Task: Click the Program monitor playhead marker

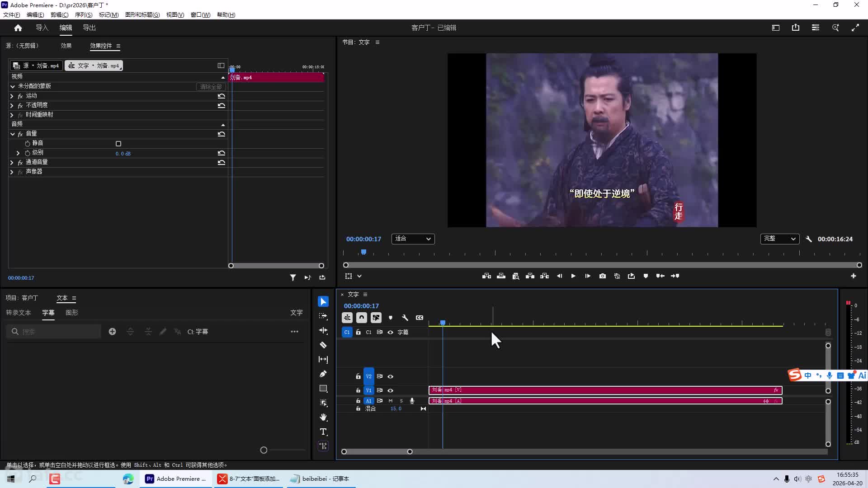Action: [363, 252]
